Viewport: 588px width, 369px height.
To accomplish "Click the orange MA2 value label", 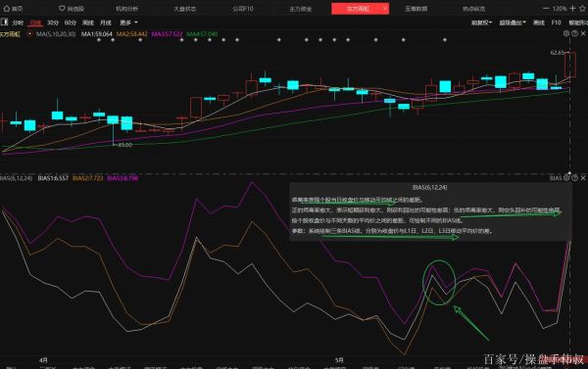I will click(x=131, y=34).
